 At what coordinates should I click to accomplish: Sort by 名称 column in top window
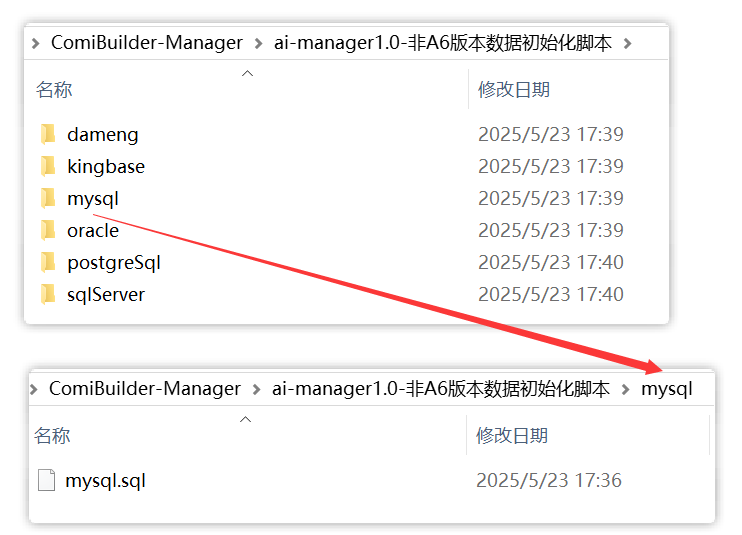tap(54, 90)
